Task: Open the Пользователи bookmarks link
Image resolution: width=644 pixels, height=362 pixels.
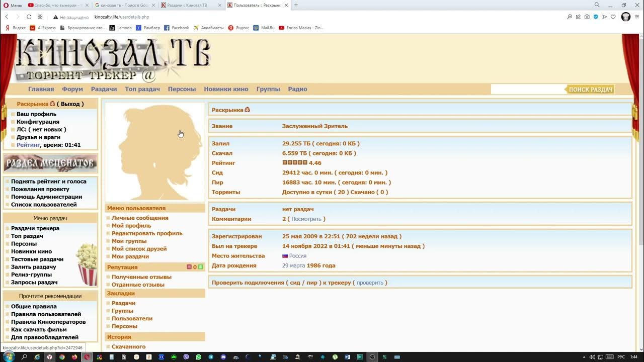Action: click(x=132, y=319)
